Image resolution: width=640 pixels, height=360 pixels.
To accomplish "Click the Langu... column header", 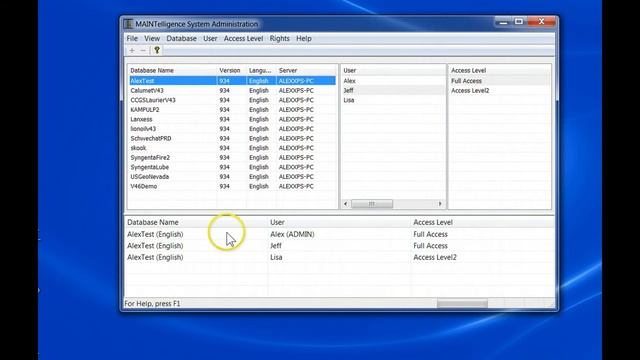I will (261, 71).
